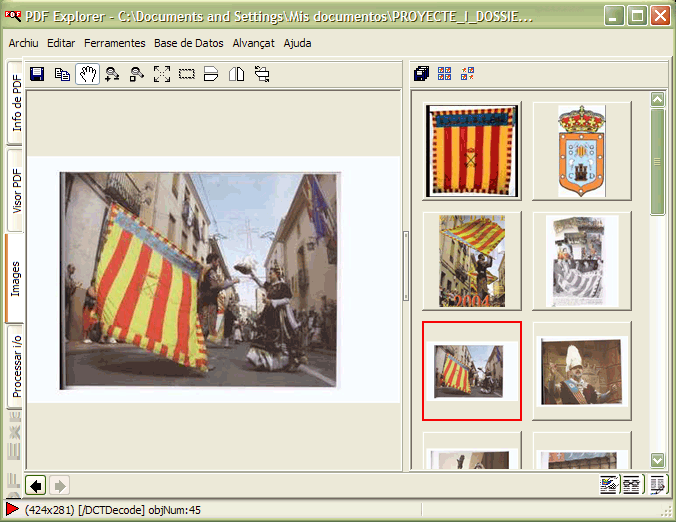Open the Archiu menu
Viewport: 676px width, 522px height.
click(23, 43)
